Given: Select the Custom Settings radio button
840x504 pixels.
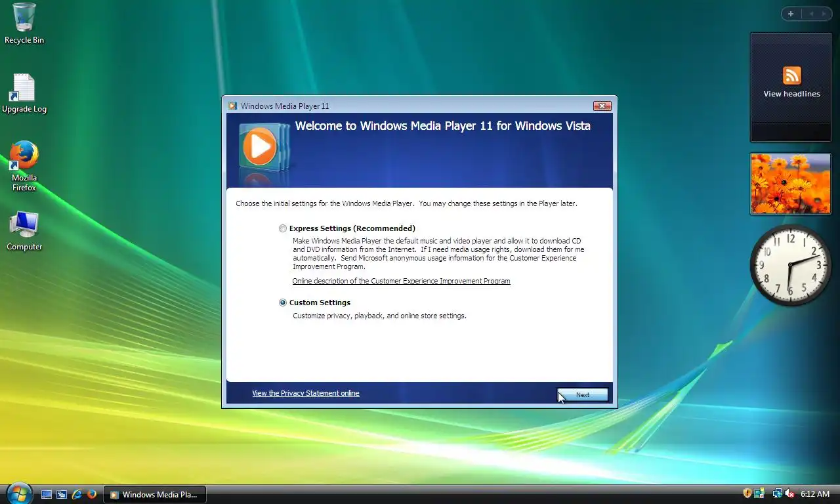Looking at the screenshot, I should click(x=283, y=303).
